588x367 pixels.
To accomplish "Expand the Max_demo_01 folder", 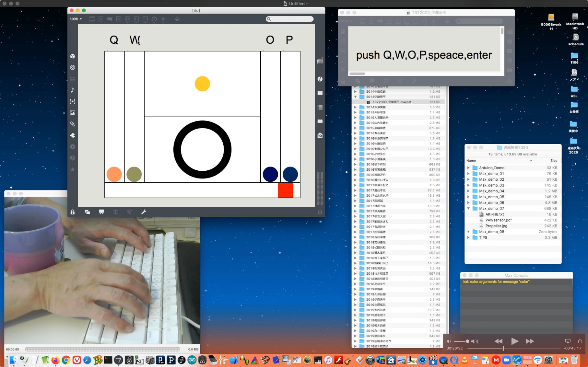I will pyautogui.click(x=468, y=174).
